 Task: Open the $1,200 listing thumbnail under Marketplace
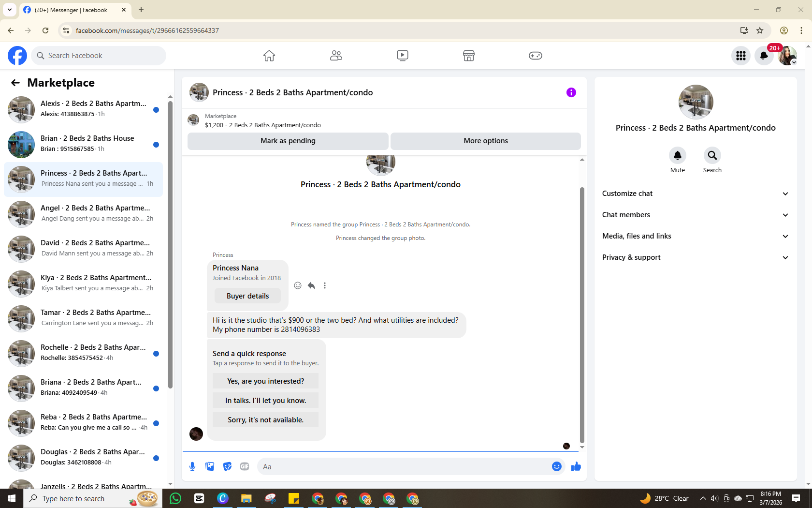pyautogui.click(x=193, y=120)
